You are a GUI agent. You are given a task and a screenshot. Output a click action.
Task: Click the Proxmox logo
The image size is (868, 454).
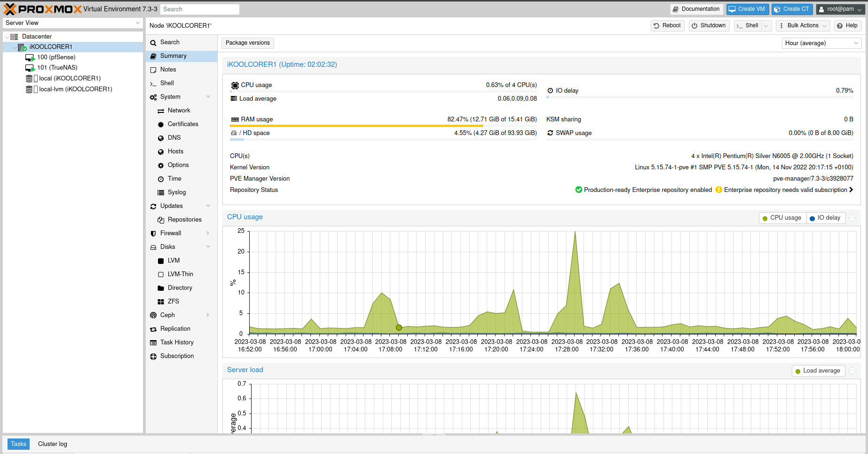42,9
